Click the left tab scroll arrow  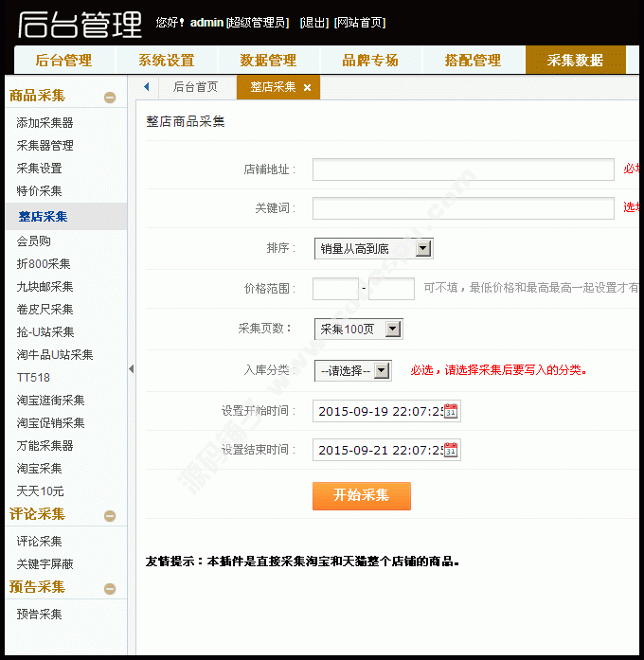coord(147,87)
